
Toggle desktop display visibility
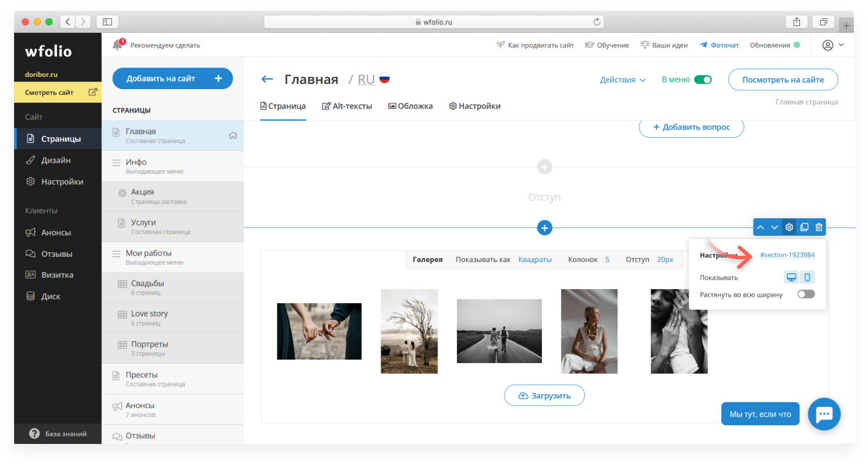792,277
